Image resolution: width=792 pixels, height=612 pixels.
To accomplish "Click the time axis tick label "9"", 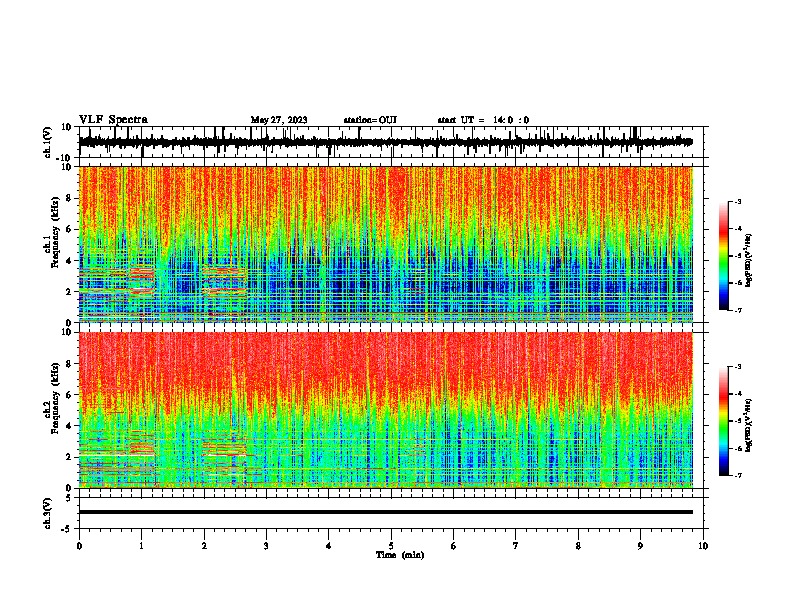I will pos(640,546).
